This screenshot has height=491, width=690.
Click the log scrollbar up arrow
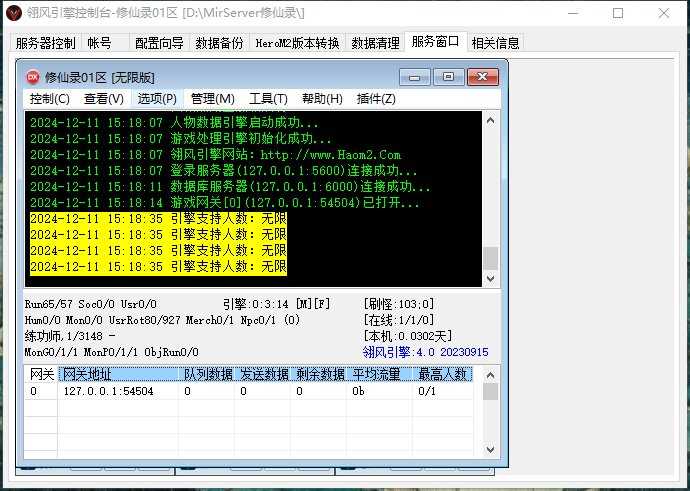[490, 120]
